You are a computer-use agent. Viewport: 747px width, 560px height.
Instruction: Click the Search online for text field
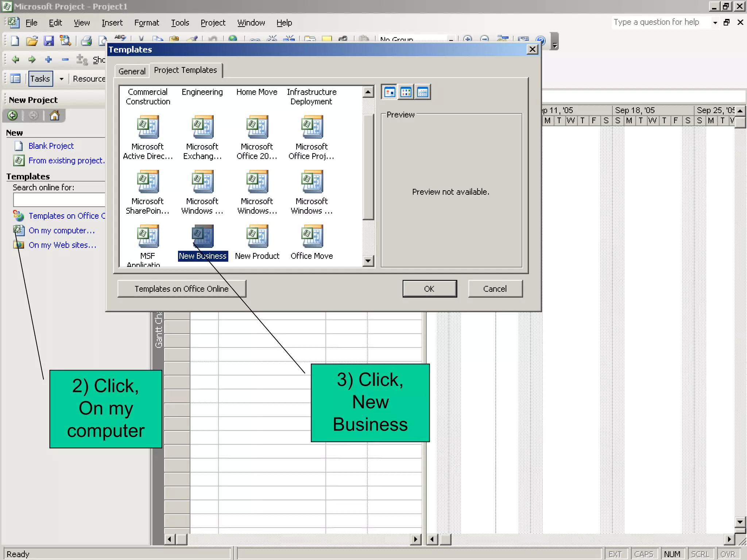(x=59, y=200)
